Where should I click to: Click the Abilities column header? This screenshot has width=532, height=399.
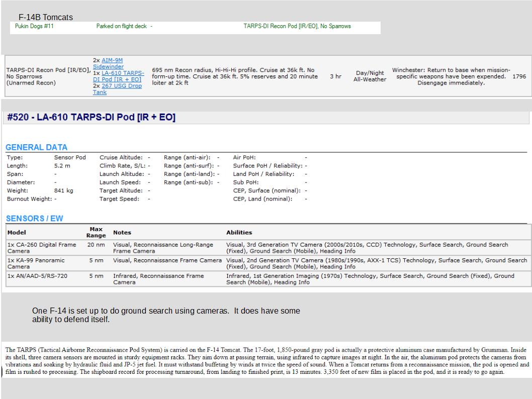pos(239,233)
